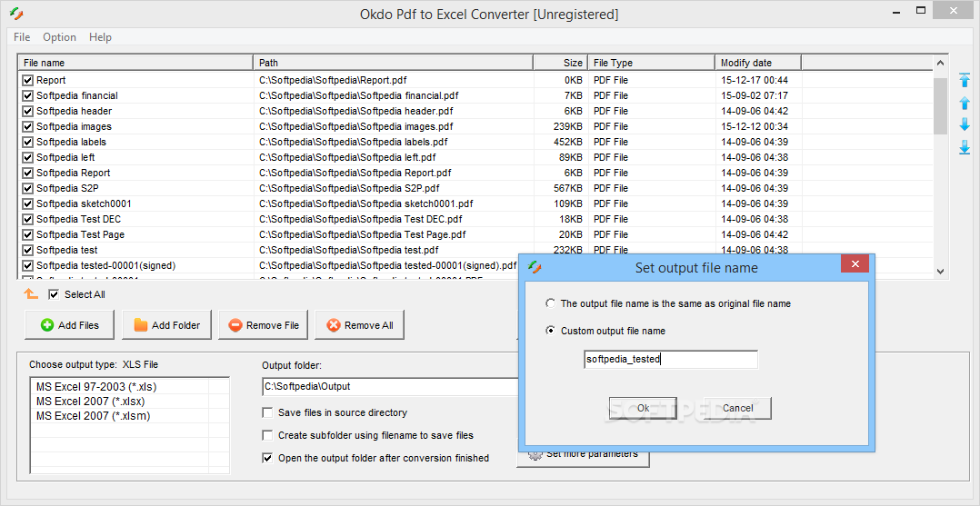Click the Add Files button
The width and height of the screenshot is (980, 506).
[69, 325]
